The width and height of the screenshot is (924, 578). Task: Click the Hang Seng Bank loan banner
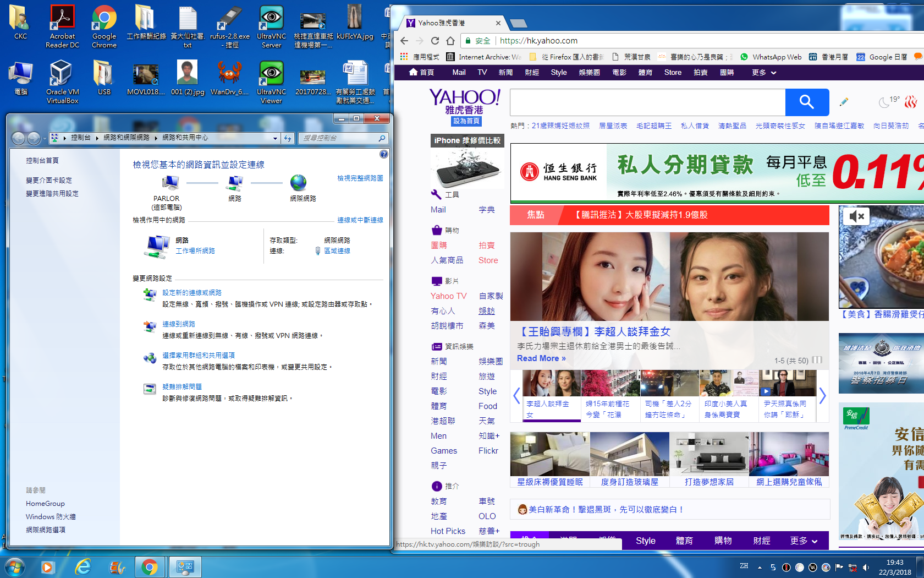[x=717, y=173]
